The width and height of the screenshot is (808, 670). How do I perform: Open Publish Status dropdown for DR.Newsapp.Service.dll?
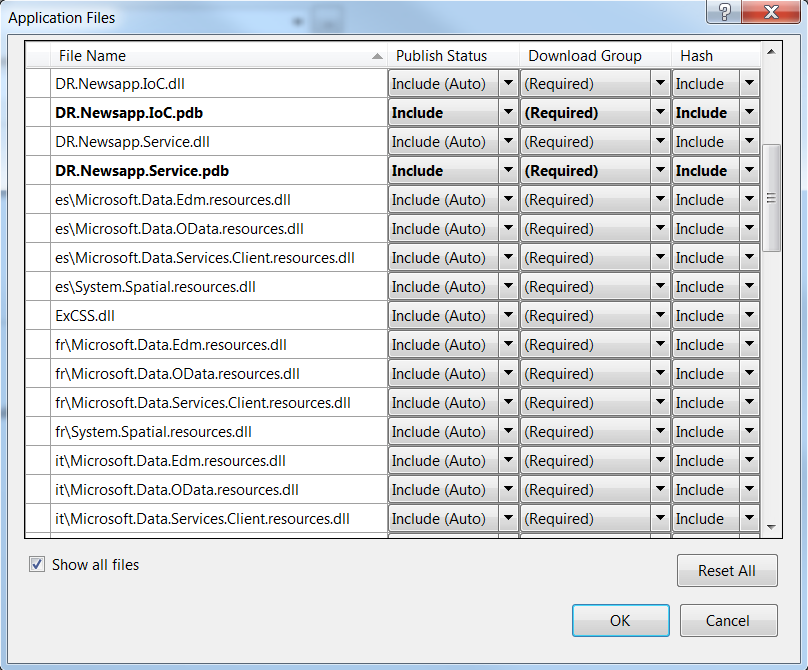click(508, 141)
